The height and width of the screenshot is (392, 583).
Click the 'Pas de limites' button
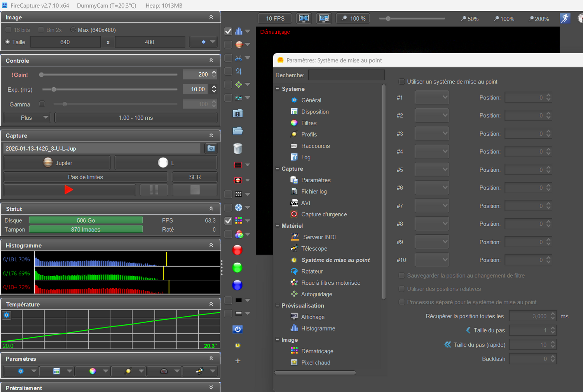point(86,177)
